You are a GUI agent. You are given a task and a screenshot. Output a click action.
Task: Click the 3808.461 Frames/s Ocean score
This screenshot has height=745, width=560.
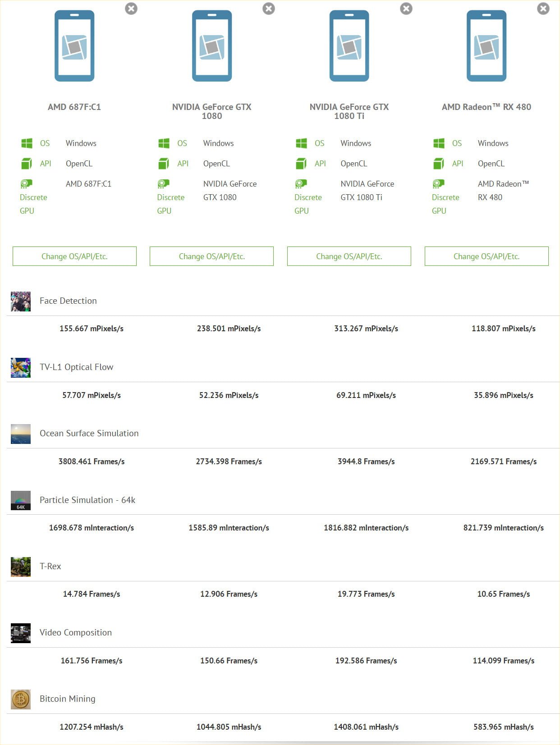point(92,462)
